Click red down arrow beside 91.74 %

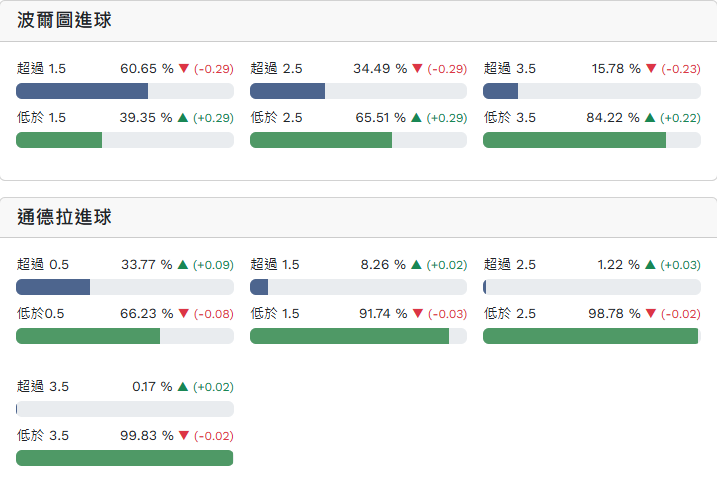pyautogui.click(x=417, y=314)
